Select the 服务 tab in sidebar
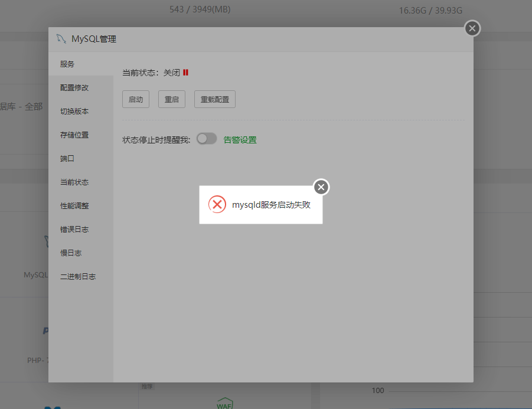Image resolution: width=532 pixels, height=409 pixels. pyautogui.click(x=81, y=64)
